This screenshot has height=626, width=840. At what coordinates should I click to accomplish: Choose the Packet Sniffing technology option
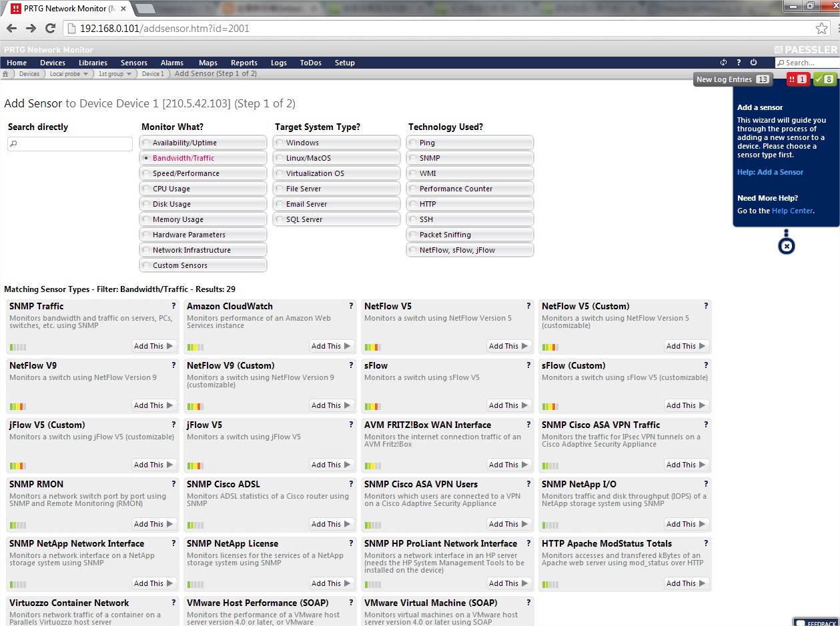click(x=414, y=235)
